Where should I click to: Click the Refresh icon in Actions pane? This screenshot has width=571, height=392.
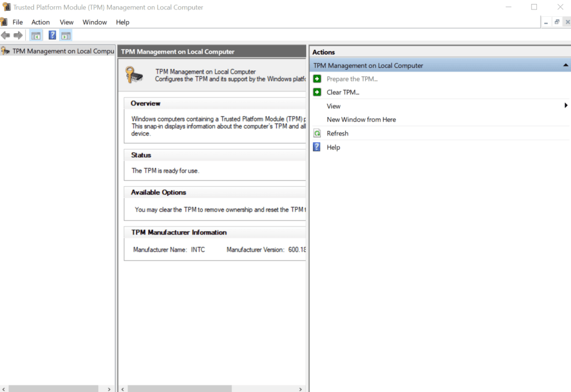point(318,133)
